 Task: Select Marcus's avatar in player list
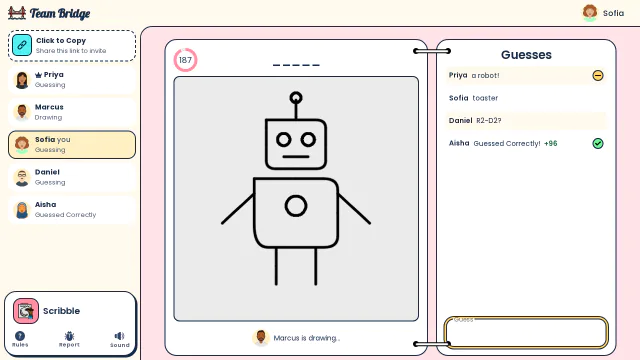22,112
